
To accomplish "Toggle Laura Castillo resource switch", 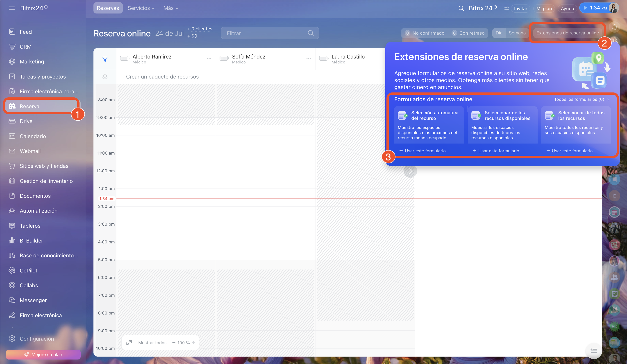I will [323, 58].
